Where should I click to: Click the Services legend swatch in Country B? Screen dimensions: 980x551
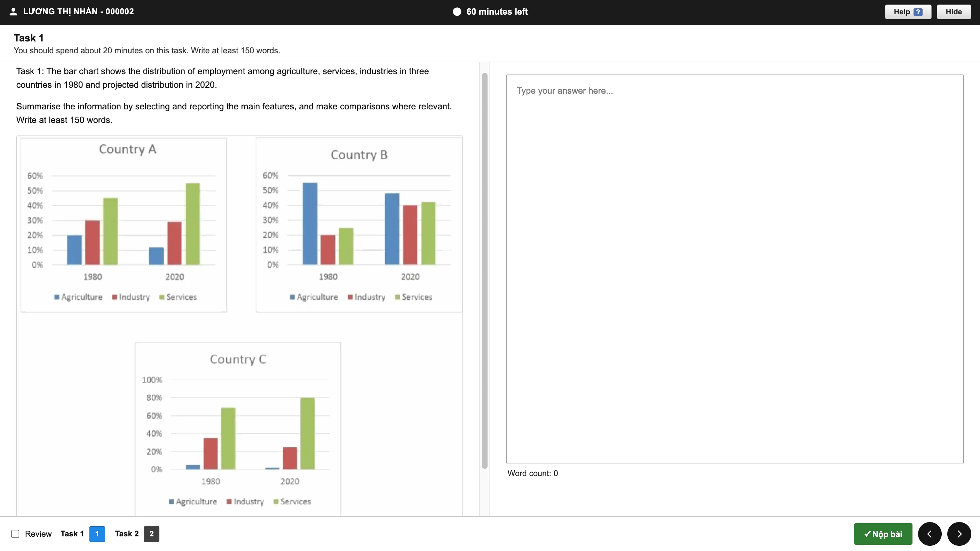[x=397, y=297]
